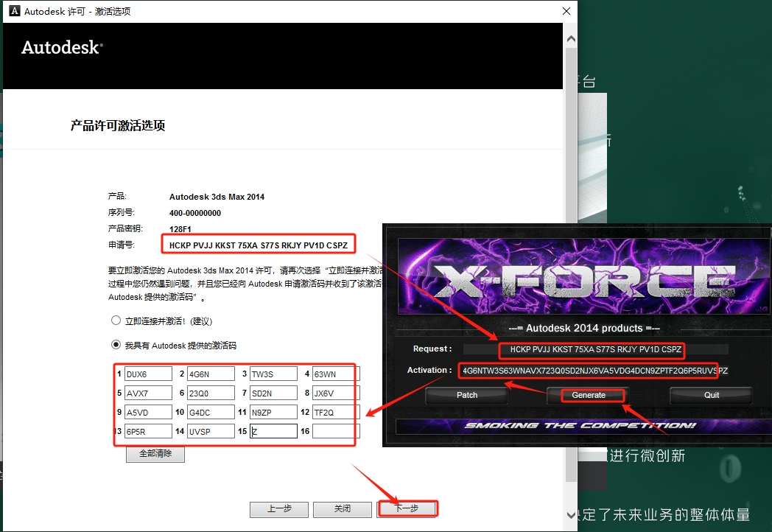Click the product name 'Autodesk 3ds Max 2014'
772x532 pixels.
click(217, 197)
